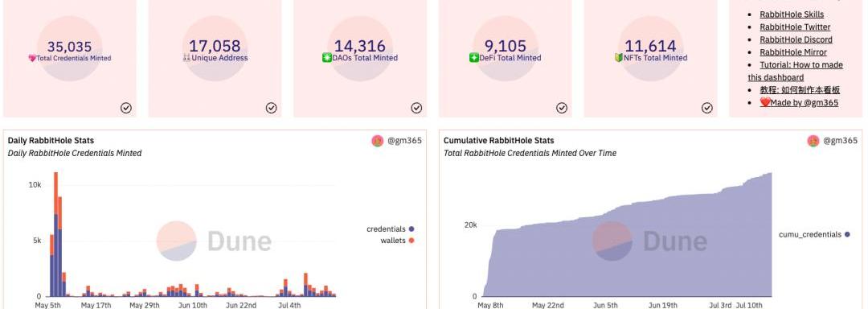Open the RabbitHole Twitter link

click(x=795, y=27)
